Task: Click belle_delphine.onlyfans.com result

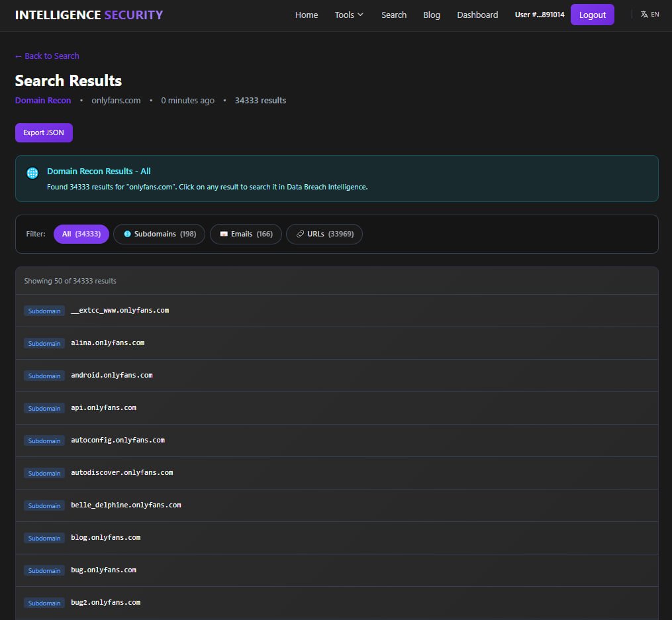Action: point(337,505)
